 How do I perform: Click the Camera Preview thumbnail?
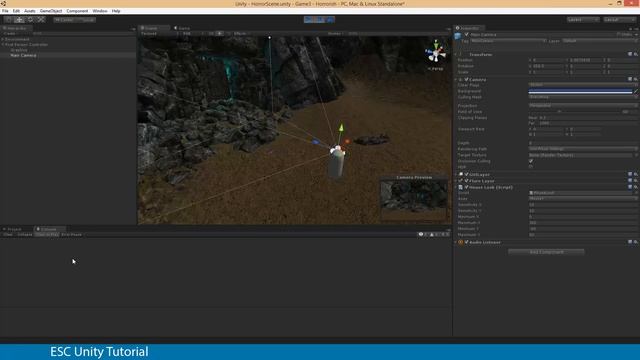[413, 201]
